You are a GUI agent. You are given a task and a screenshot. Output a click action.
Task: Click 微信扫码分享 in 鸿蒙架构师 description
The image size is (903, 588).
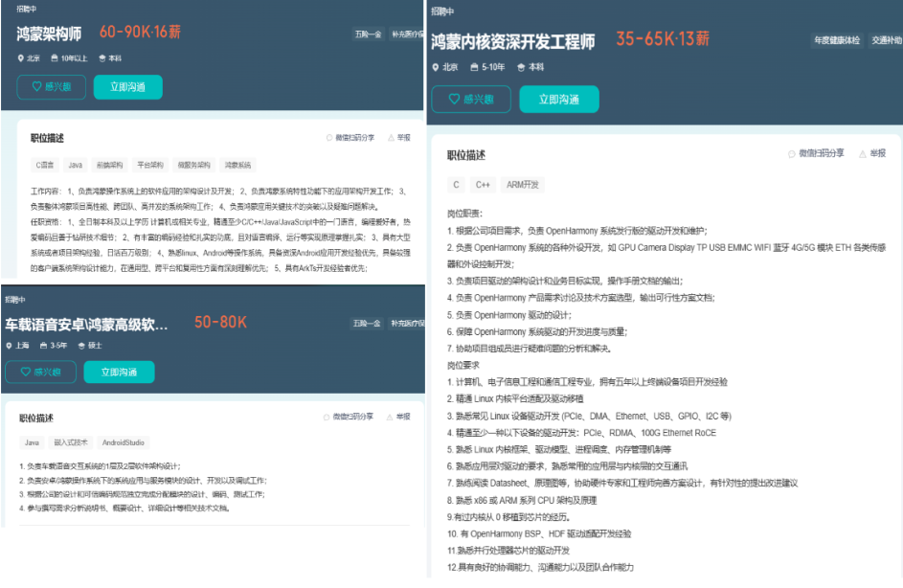point(350,138)
